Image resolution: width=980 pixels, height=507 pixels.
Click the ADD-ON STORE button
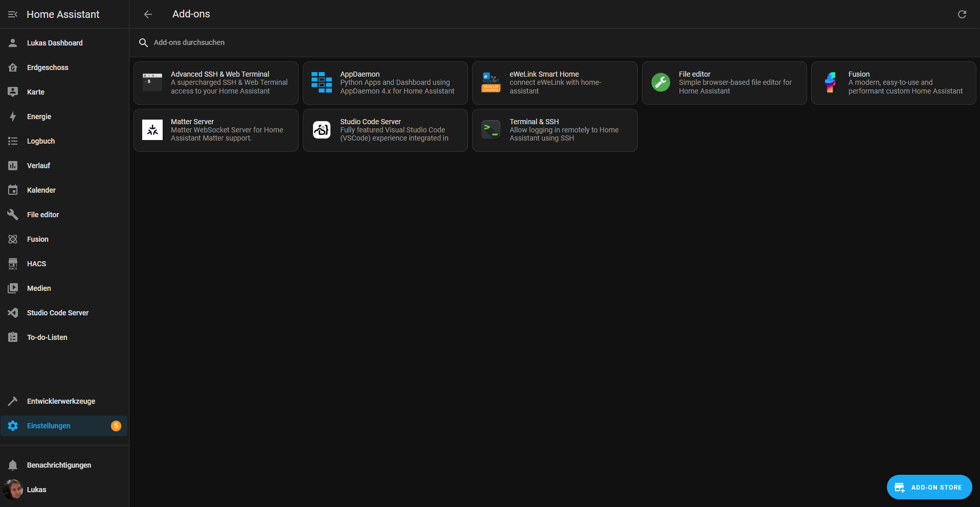point(929,487)
